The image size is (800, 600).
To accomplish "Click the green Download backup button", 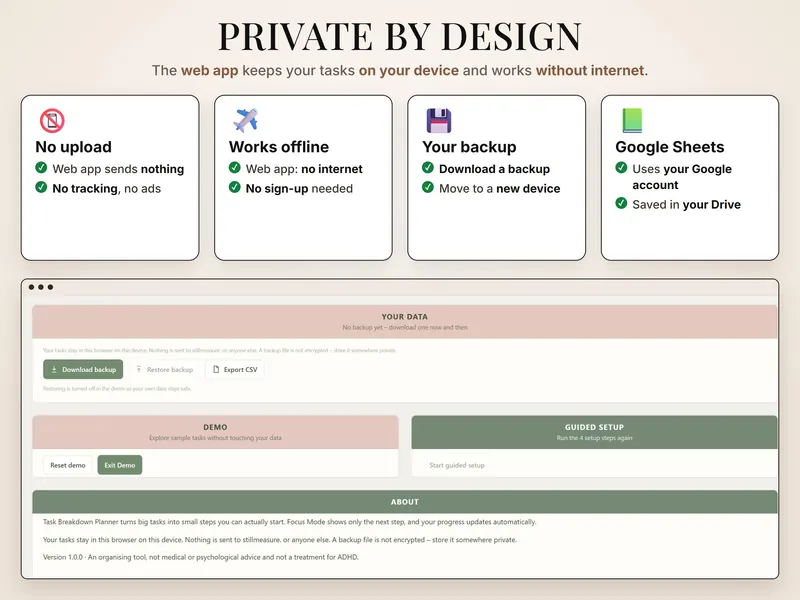I will (83, 369).
